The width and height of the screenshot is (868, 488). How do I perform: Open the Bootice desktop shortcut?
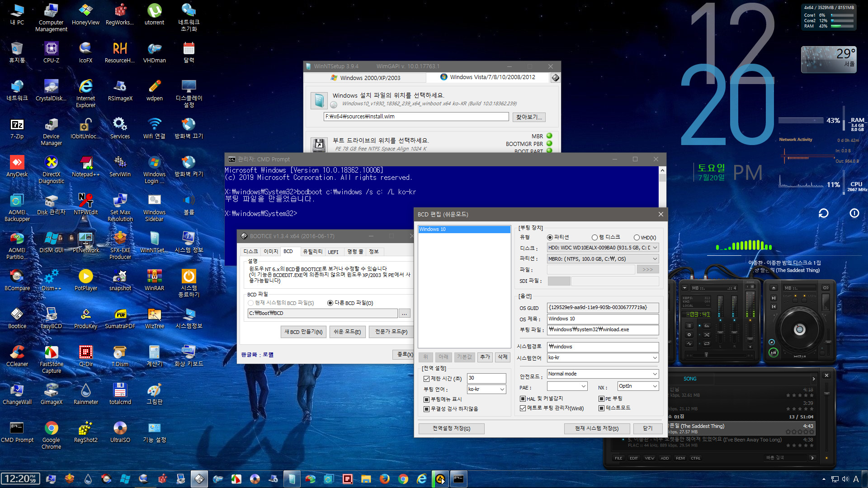click(x=17, y=318)
